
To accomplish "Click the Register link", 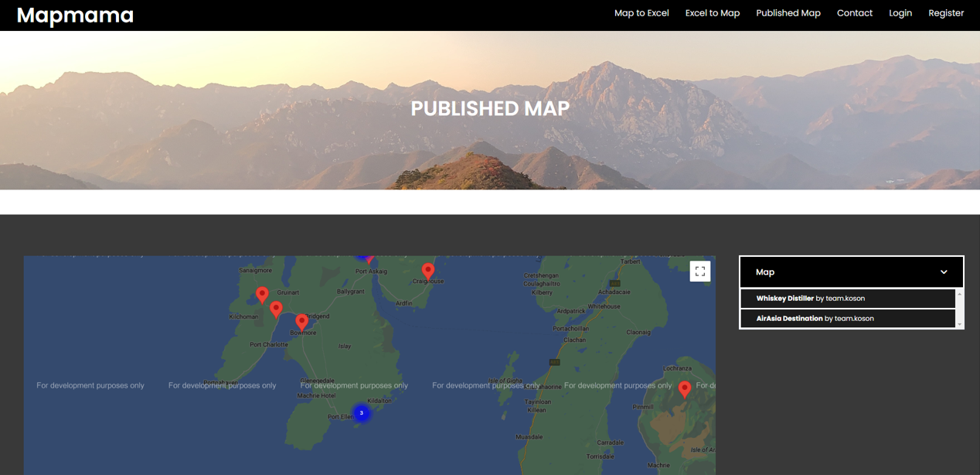I will (x=945, y=13).
